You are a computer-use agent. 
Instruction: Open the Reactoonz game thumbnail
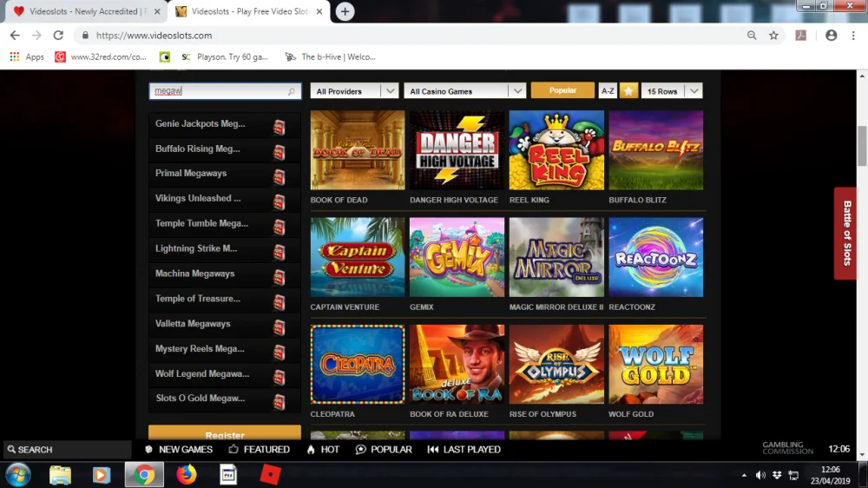656,257
